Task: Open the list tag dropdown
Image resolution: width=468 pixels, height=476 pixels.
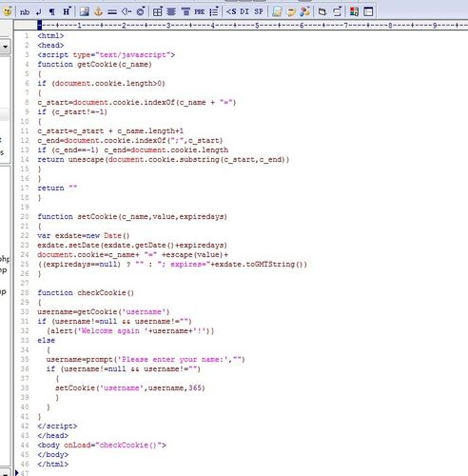Action: [x=214, y=11]
